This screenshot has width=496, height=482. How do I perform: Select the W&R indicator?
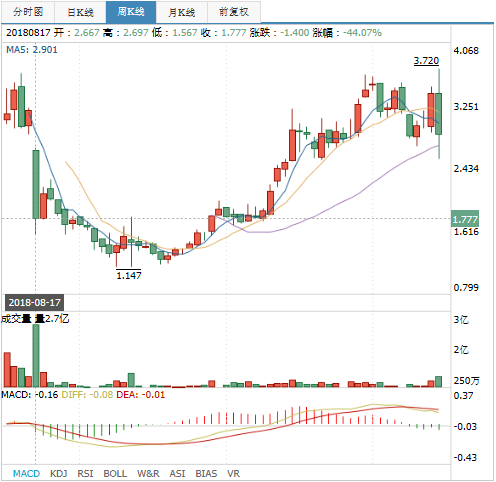[148, 473]
